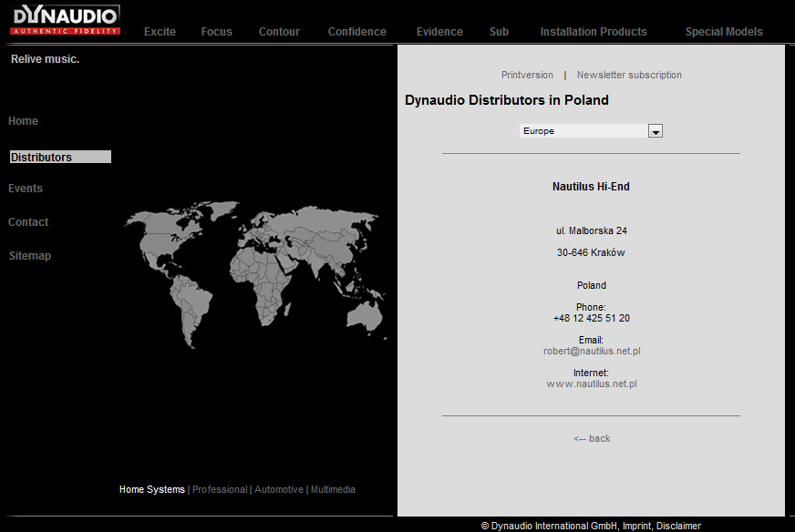This screenshot has width=795, height=532.
Task: Email robert@nautilus.net.pl
Action: [592, 351]
